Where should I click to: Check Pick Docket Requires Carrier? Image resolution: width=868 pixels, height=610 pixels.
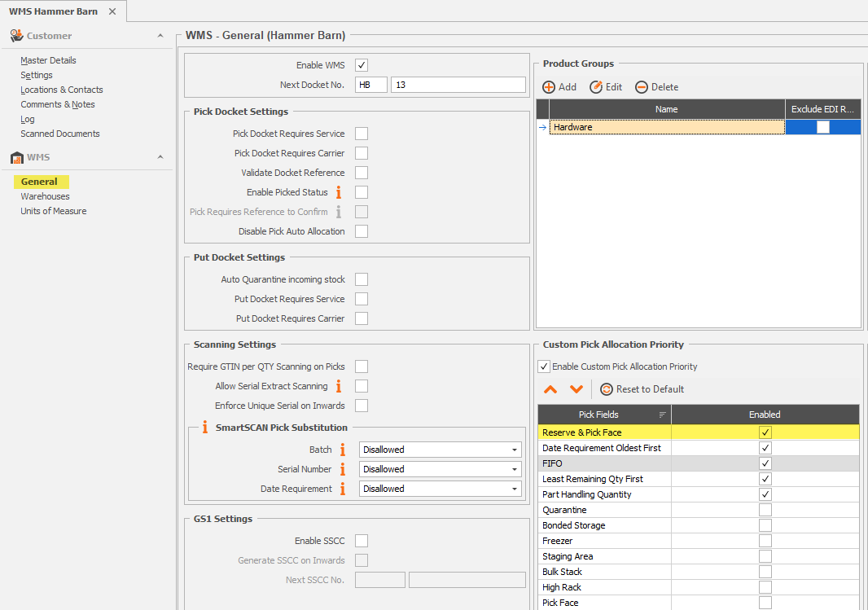[362, 153]
